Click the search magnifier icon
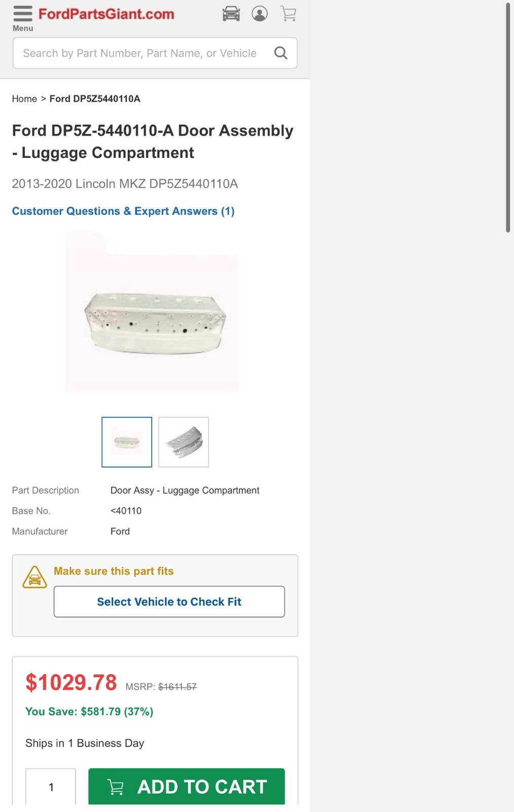Viewport: 514px width, 812px height. tap(281, 53)
